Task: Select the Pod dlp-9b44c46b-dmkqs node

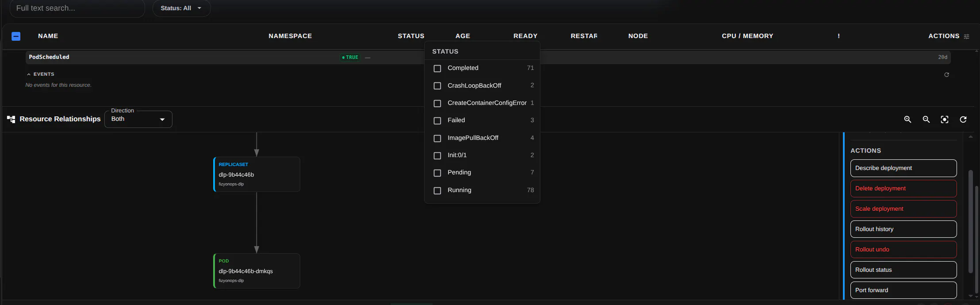Action: point(256,271)
